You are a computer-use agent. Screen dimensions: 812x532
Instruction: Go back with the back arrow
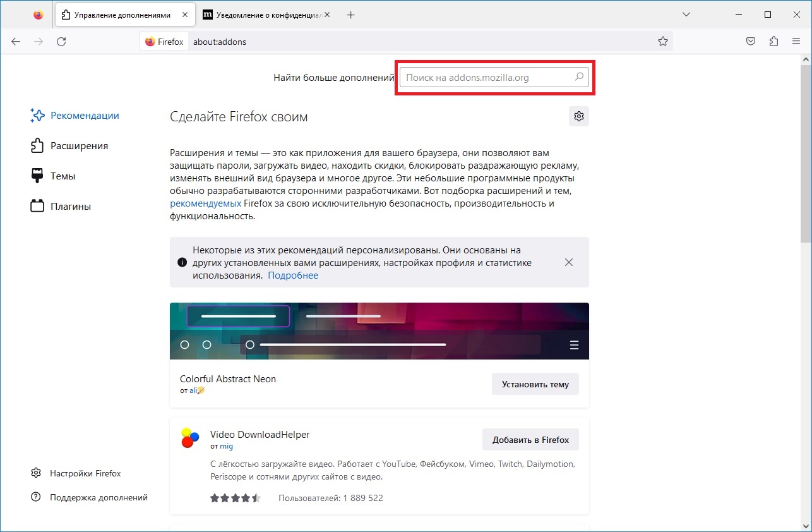[x=16, y=42]
